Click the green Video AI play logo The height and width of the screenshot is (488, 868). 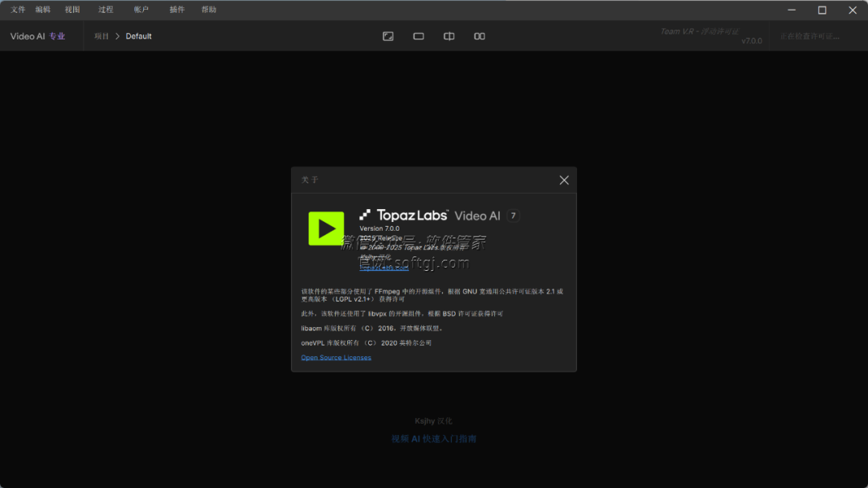click(x=326, y=228)
